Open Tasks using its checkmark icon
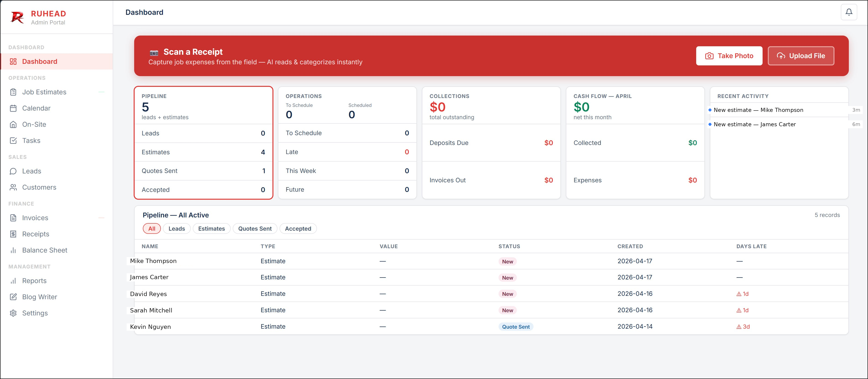Screen dimensions: 868x379 (13, 140)
